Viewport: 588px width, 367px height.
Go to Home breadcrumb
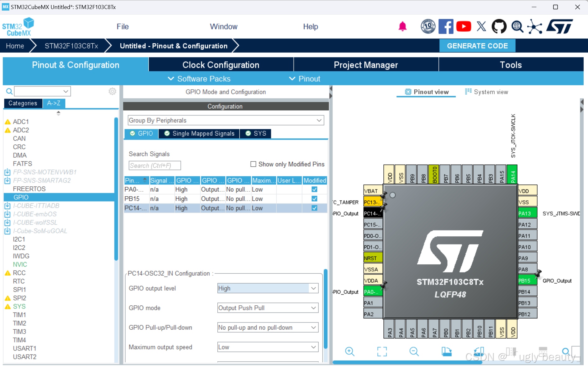[x=15, y=46]
